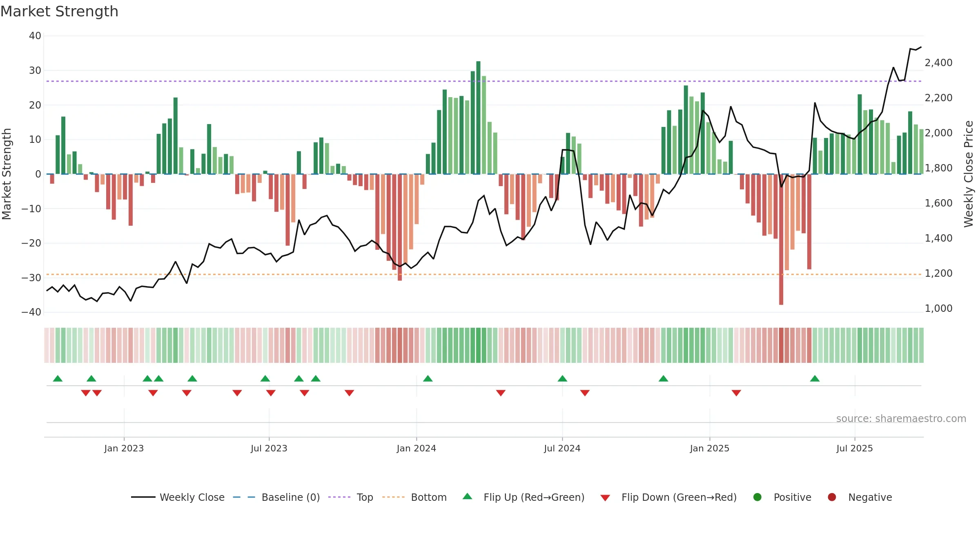Image resolution: width=980 pixels, height=551 pixels.
Task: Click the final peak of the Weekly Close line
Action: coord(921,47)
